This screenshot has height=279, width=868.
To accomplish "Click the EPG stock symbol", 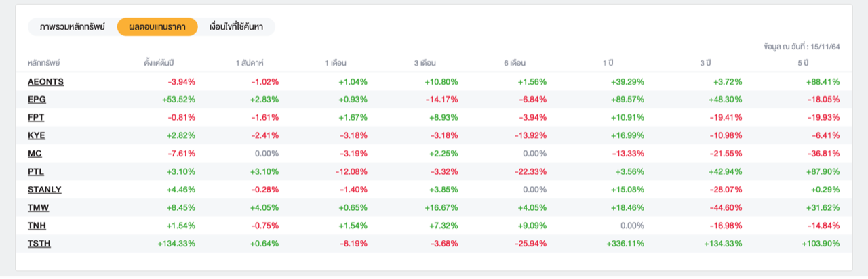I will click(37, 100).
